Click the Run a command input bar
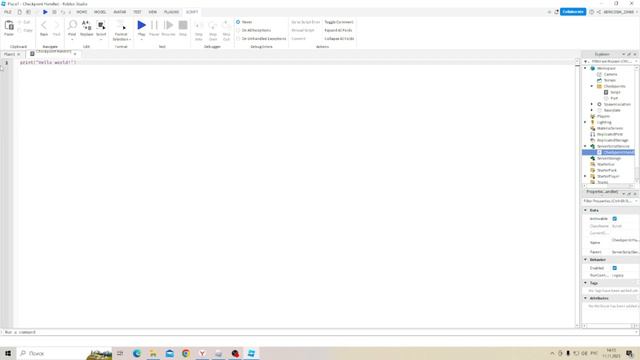Viewport: 640px width, 360px height. [318, 332]
